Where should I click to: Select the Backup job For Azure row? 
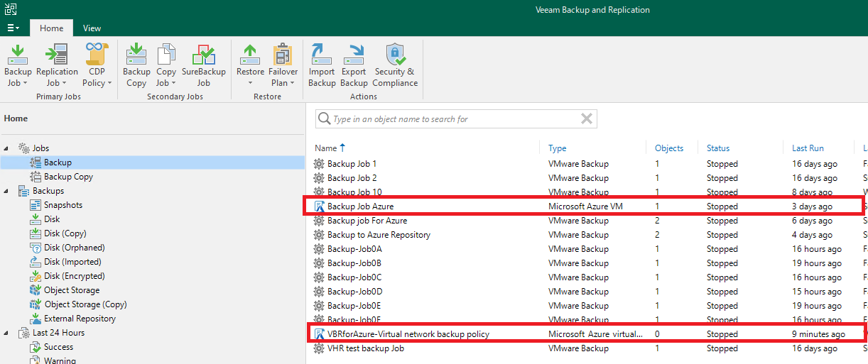[585, 221]
